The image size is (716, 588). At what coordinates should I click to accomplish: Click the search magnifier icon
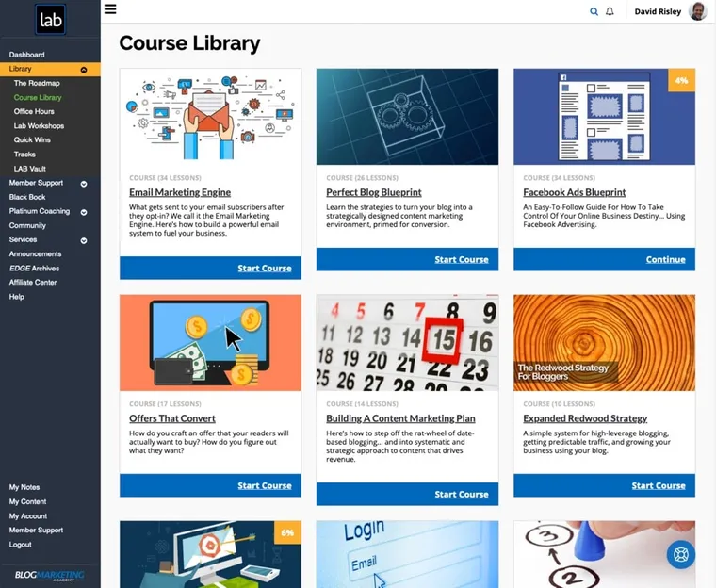point(594,12)
